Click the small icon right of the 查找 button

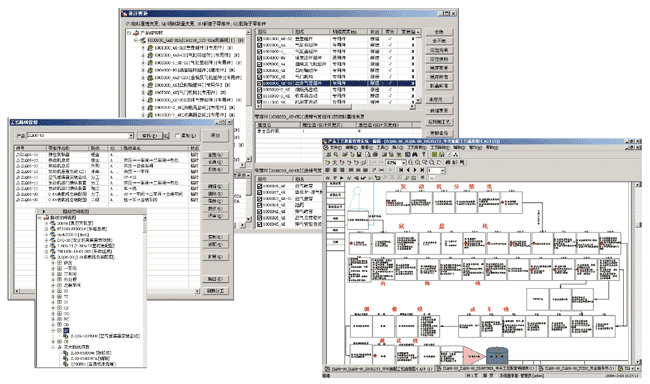click(x=166, y=136)
